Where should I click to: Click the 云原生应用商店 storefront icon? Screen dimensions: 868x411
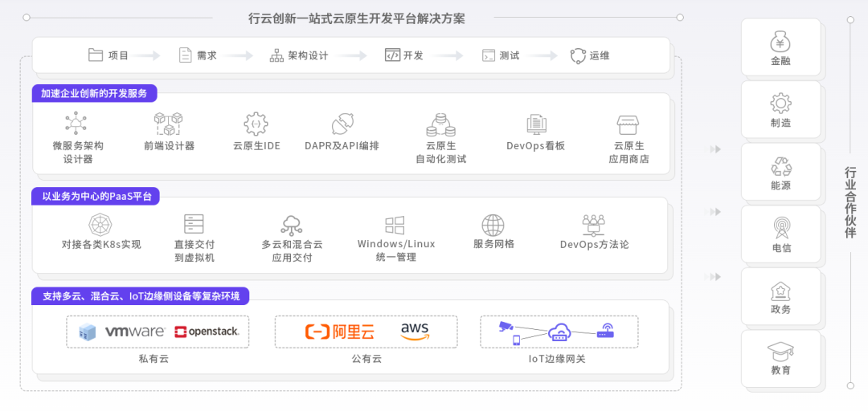(628, 124)
